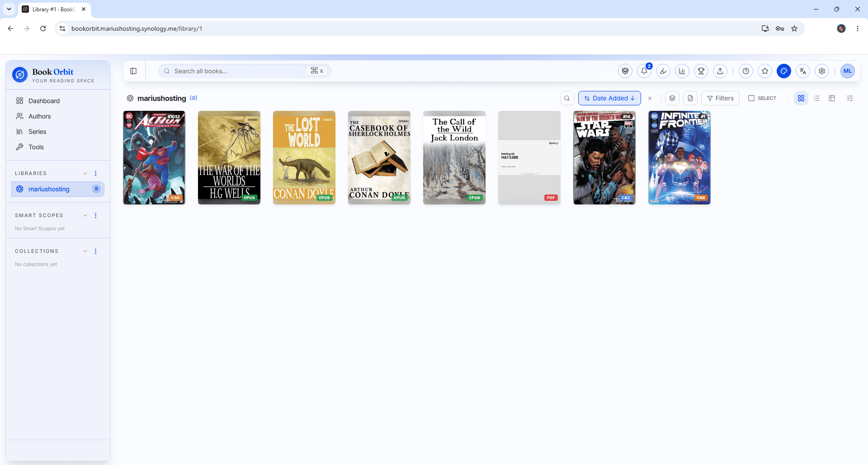View site information icon
The image size is (868, 465).
point(62,28)
